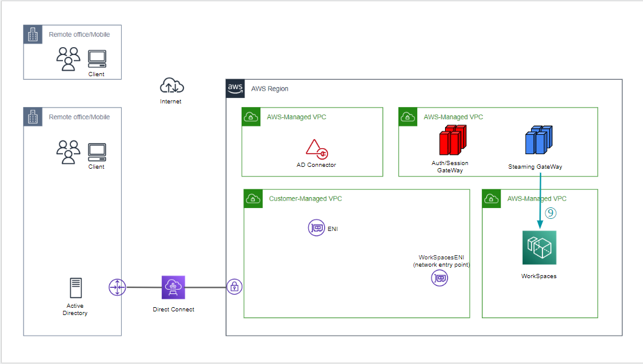This screenshot has width=643, height=364.
Task: Click the AD Connector label
Action: pos(316,165)
